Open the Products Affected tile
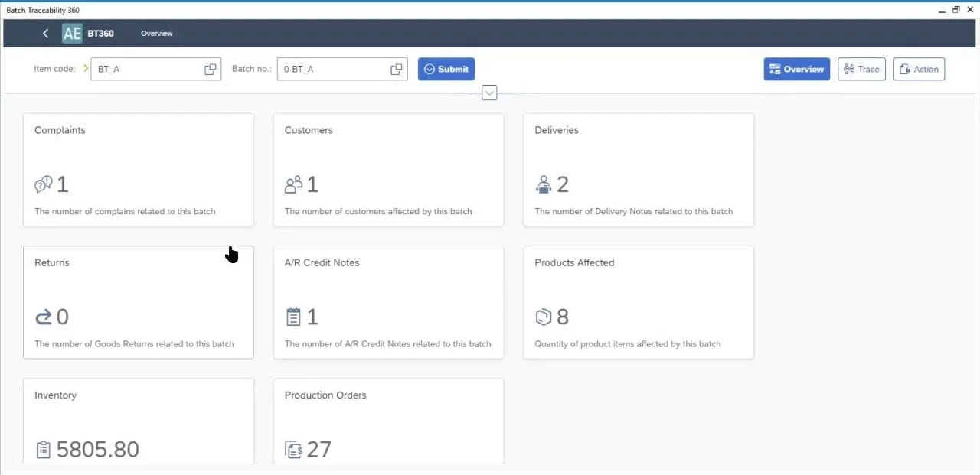The image size is (980, 475). click(639, 302)
